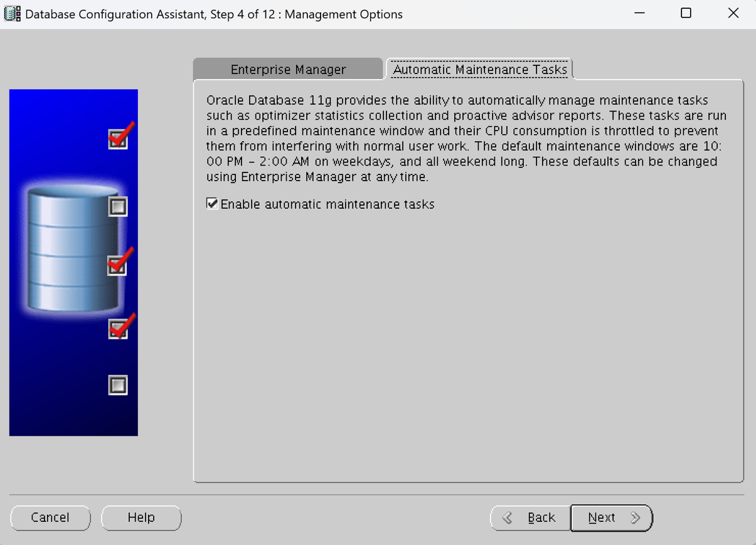Close the Database Configuration Assistant window
Viewport: 756px width, 545px height.
pos(733,13)
